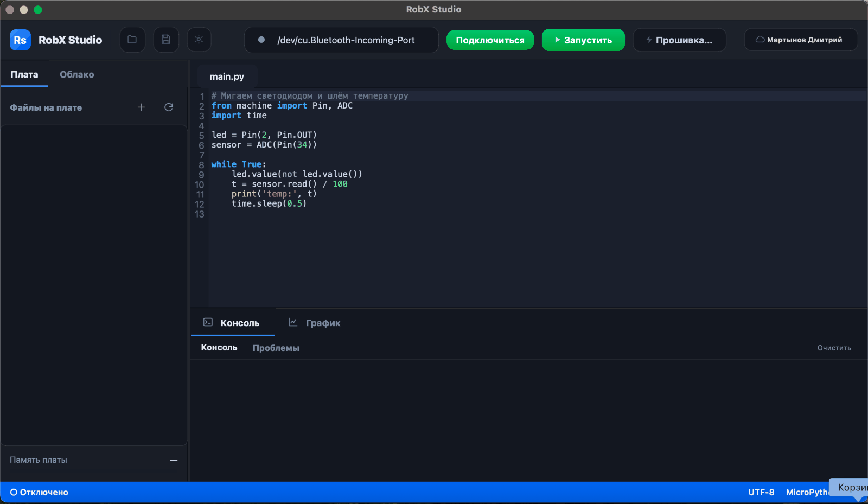Select the Консоль sub-tab
Viewport: 868px width, 504px height.
pyautogui.click(x=219, y=348)
